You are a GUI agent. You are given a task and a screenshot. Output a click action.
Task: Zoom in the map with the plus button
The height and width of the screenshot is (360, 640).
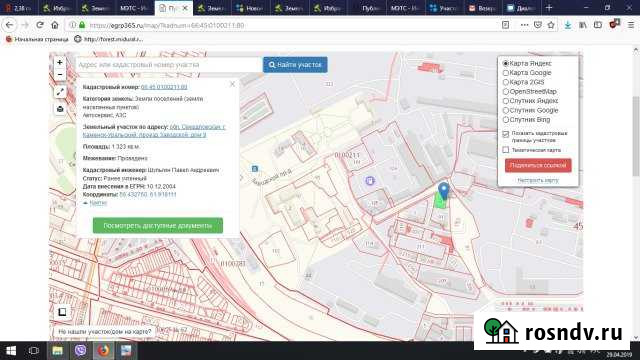point(60,62)
